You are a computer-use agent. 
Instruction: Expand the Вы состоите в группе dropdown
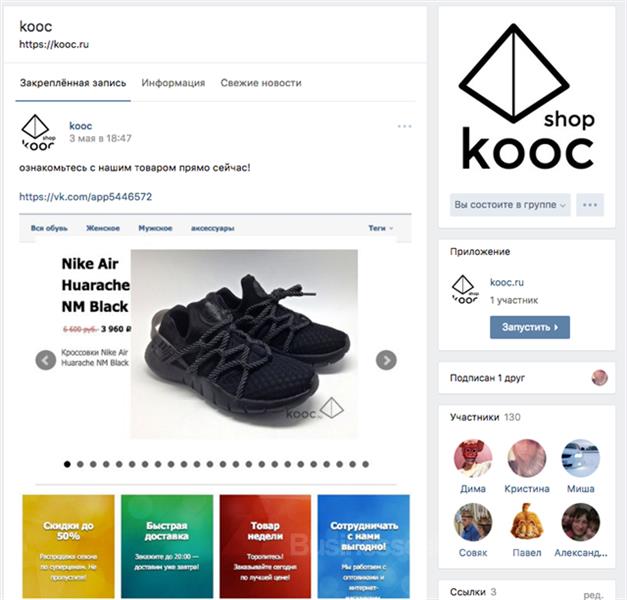pos(510,205)
